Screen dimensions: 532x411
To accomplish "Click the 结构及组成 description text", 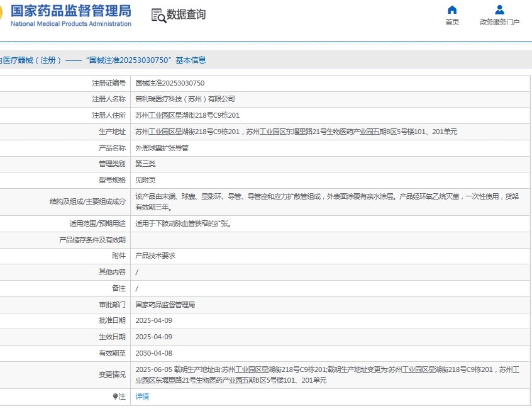I will [x=327, y=202].
